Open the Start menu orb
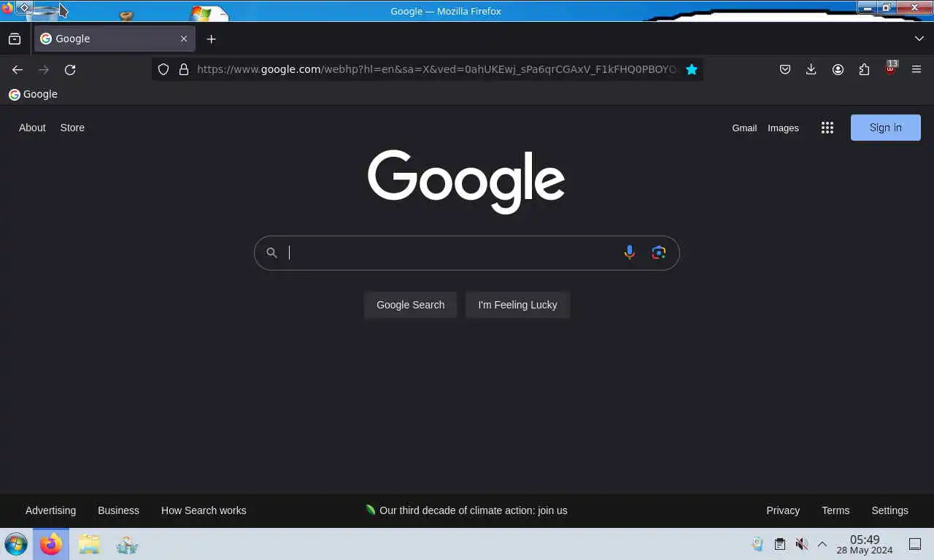Viewport: 934px width, 560px height. (16, 544)
